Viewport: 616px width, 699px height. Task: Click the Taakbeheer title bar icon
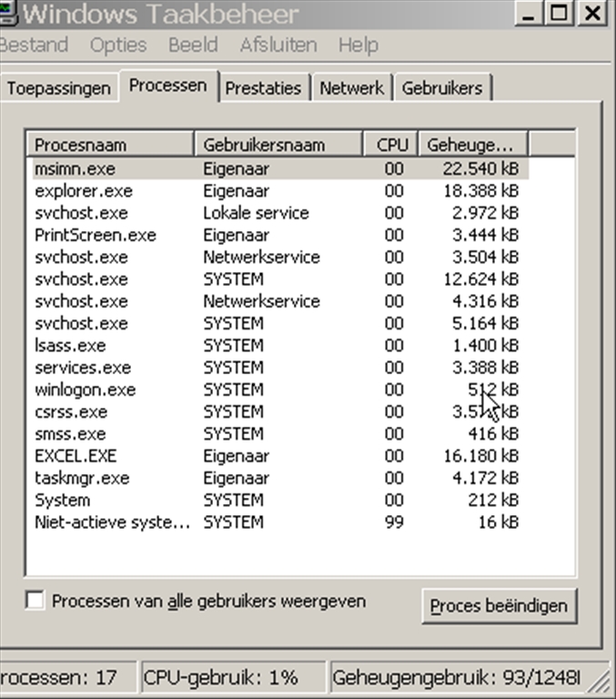(x=8, y=13)
